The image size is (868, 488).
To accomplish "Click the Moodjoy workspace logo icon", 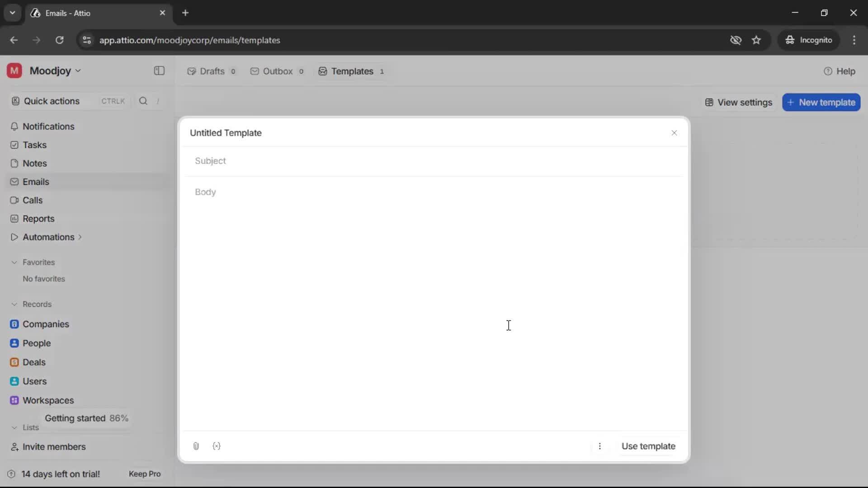I will (x=14, y=71).
